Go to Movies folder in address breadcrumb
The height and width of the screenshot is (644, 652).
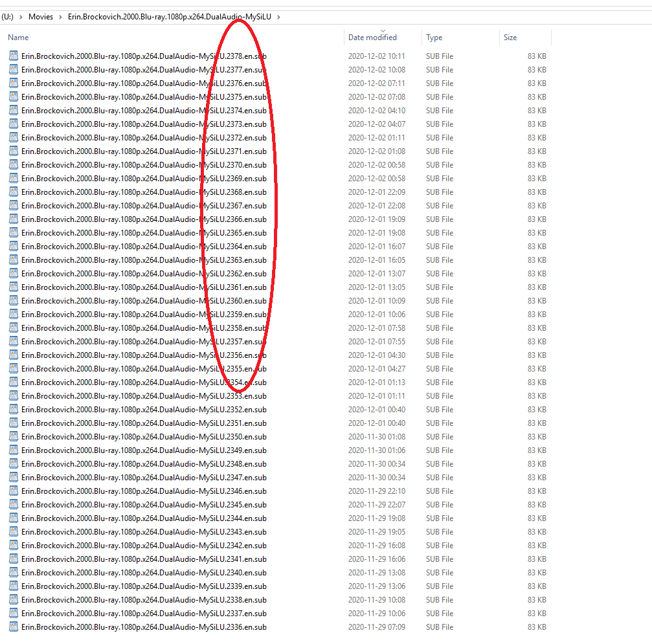coord(41,17)
